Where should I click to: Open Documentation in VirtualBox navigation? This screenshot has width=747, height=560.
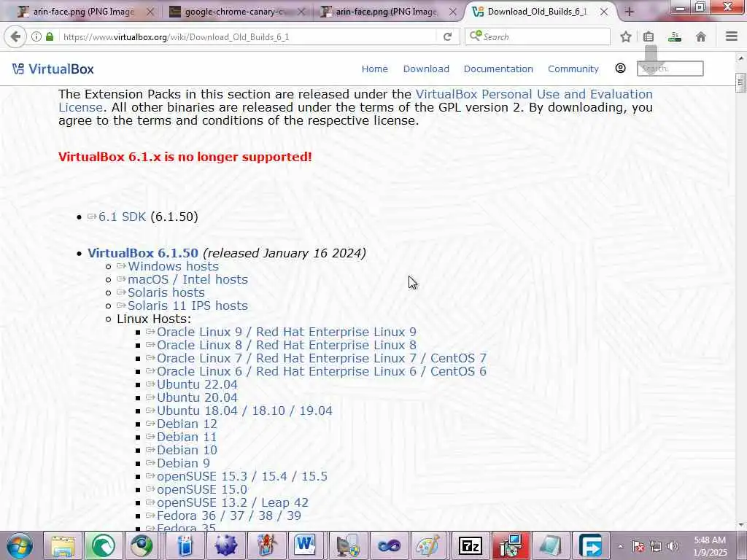[x=498, y=69]
